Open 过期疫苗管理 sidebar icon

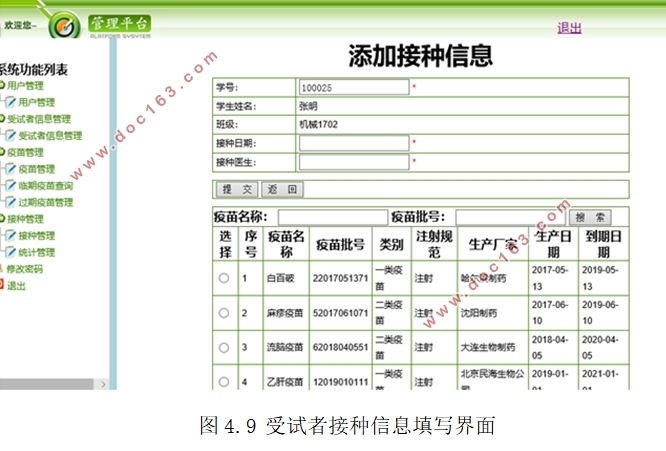click(x=10, y=202)
